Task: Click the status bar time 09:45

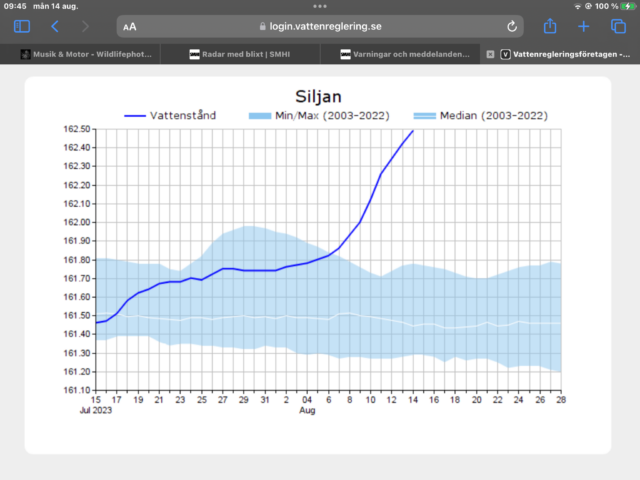Action: coord(15,6)
